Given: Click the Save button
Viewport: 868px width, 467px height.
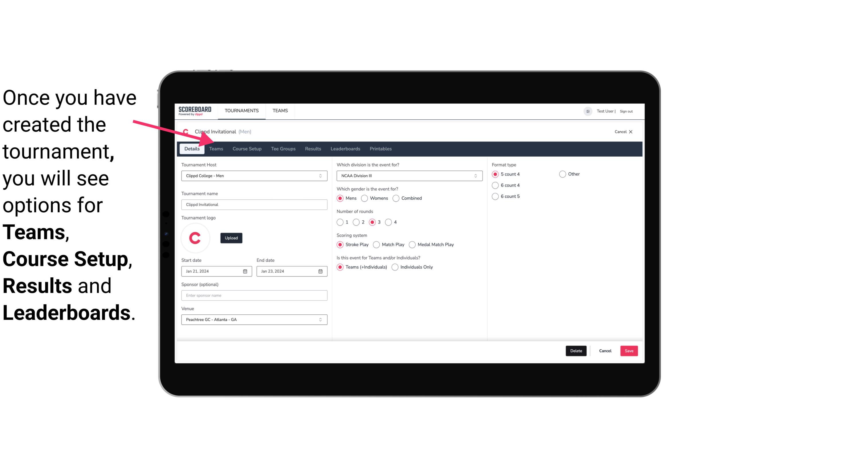Looking at the screenshot, I should click(x=628, y=350).
